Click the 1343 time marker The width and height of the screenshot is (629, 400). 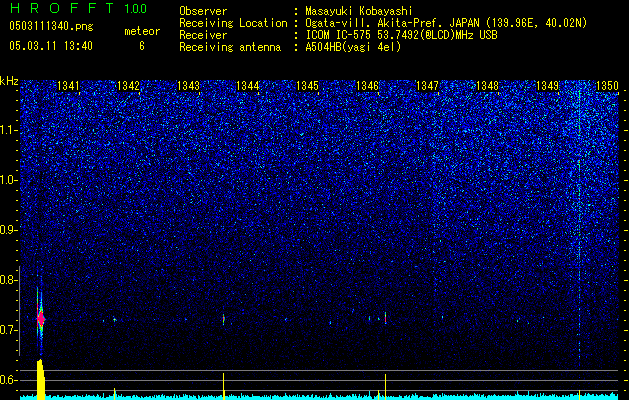(188, 86)
